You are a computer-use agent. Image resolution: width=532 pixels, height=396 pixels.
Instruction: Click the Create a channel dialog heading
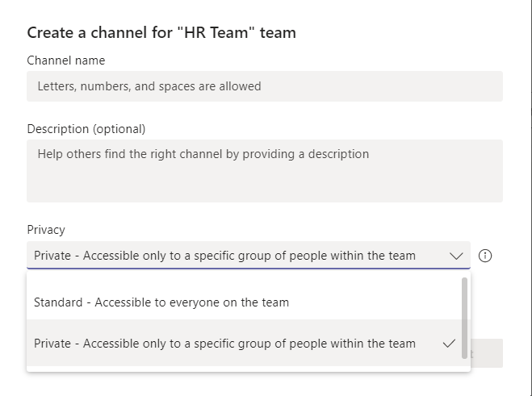tap(161, 33)
